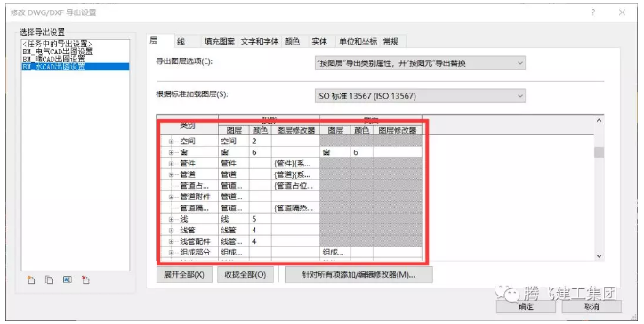Click projection color cell 4 for 线管
Viewport: 644px width, 324px height.
click(x=261, y=230)
